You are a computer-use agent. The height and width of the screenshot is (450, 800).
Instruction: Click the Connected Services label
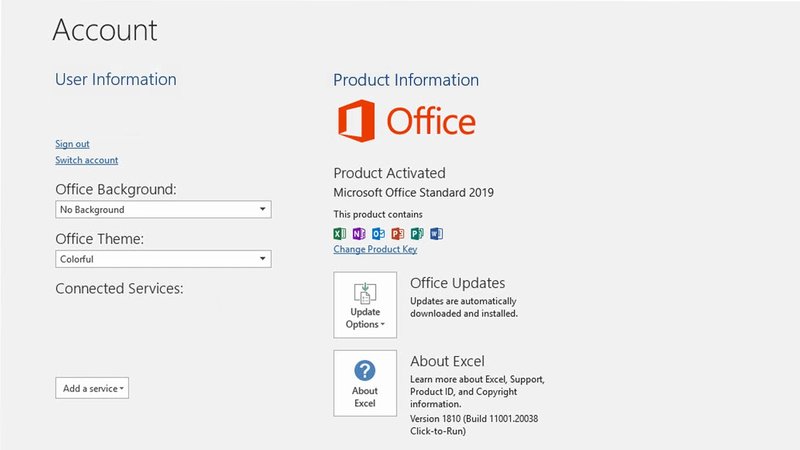[119, 289]
